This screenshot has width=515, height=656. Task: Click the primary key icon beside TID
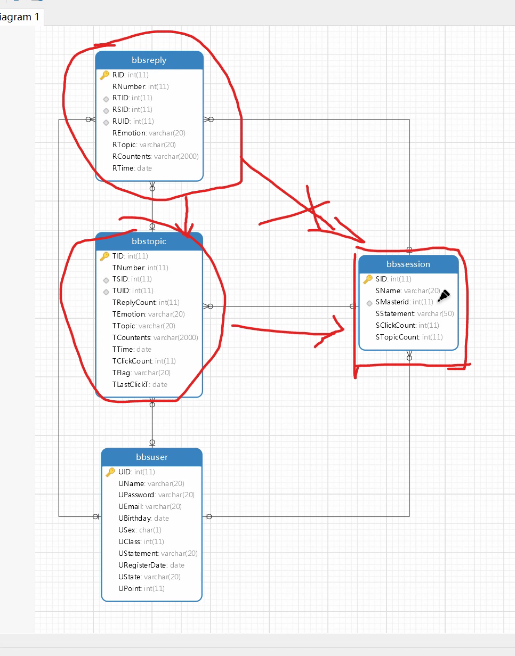point(105,256)
